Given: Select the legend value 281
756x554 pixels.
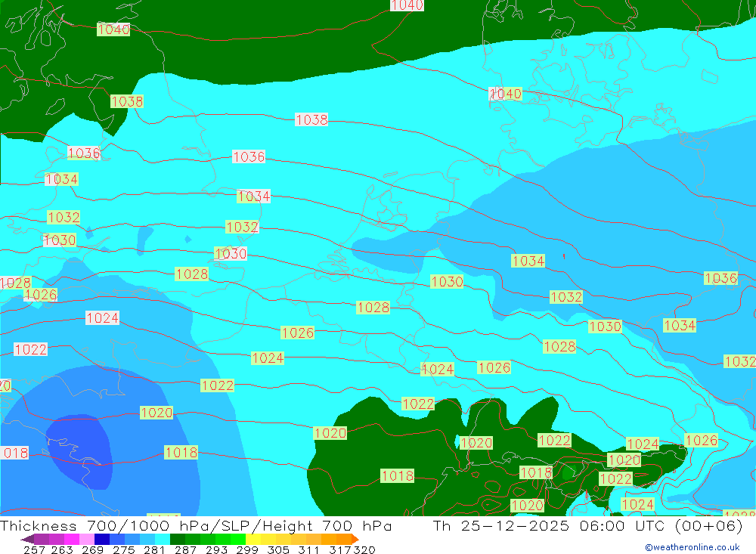Looking at the screenshot, I should [x=154, y=549].
